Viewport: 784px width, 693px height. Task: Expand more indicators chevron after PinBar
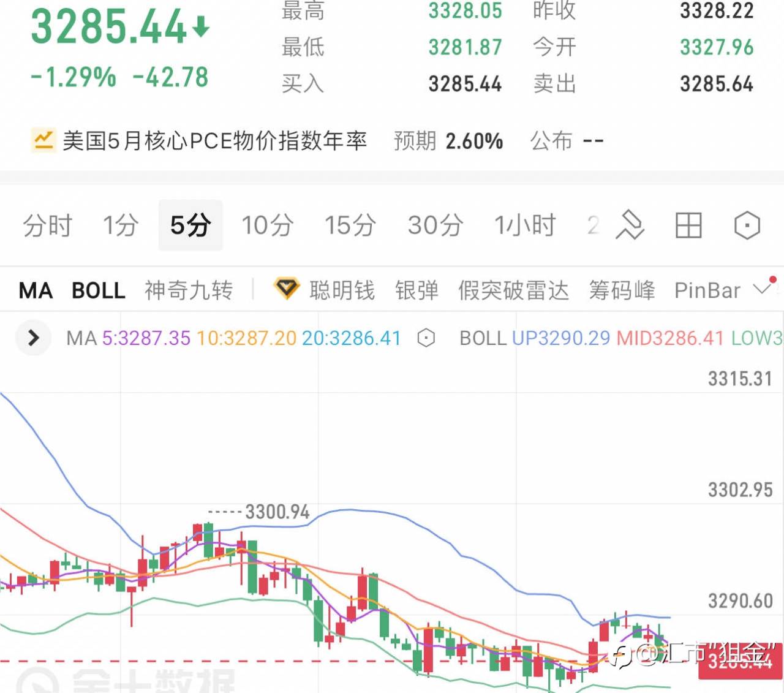pos(762,289)
